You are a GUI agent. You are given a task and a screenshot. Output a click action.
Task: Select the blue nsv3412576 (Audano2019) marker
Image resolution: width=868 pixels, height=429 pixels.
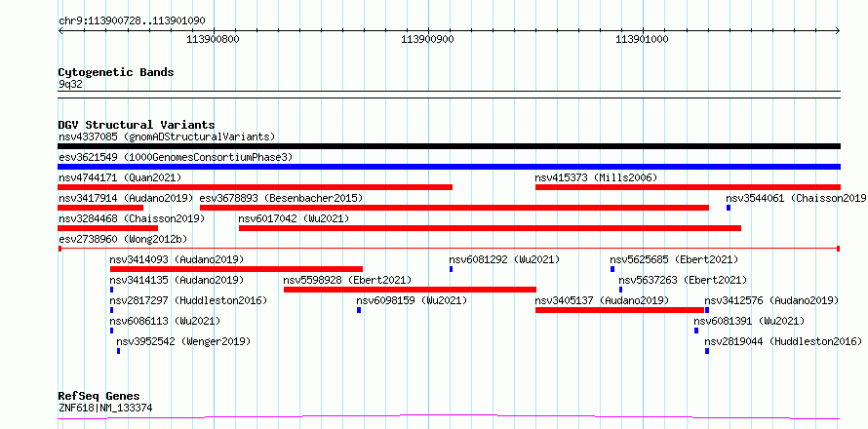707,310
